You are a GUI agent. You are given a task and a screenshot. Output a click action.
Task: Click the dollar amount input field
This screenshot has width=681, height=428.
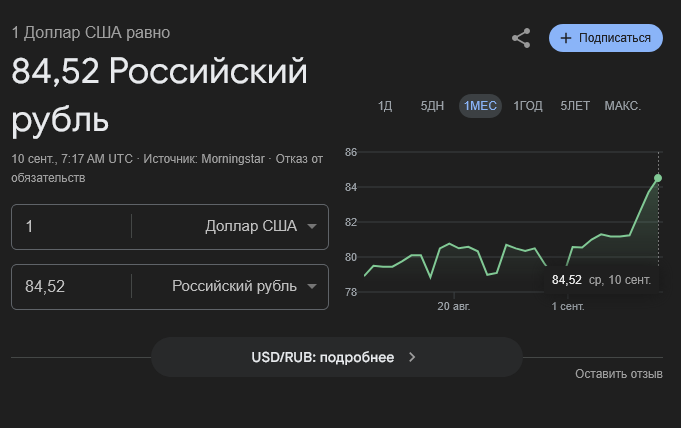click(70, 226)
